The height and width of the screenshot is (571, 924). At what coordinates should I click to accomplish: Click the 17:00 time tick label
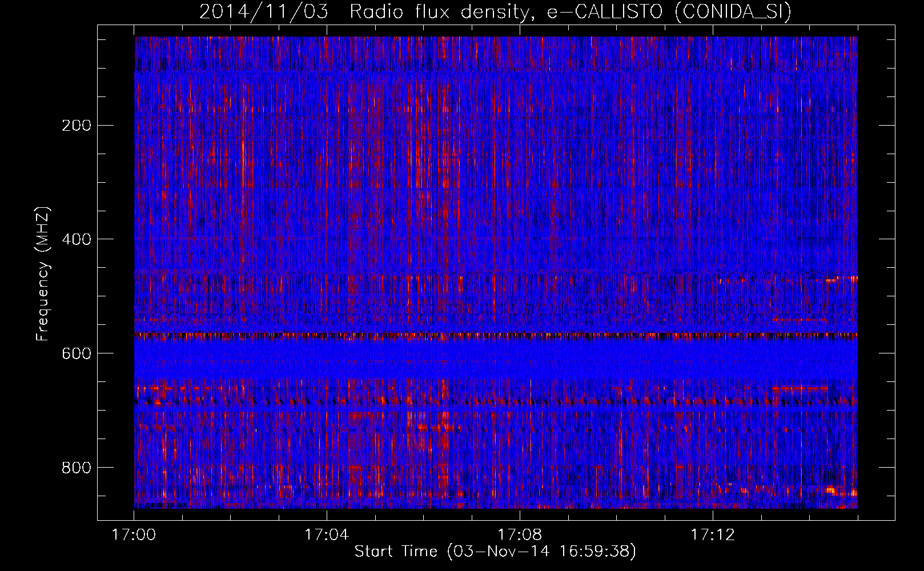[x=134, y=535]
